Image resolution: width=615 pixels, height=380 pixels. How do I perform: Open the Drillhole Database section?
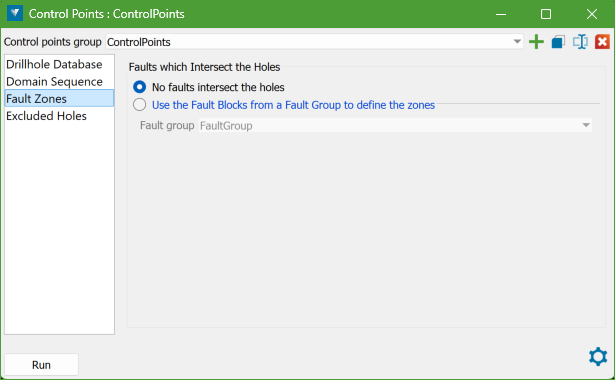point(59,64)
